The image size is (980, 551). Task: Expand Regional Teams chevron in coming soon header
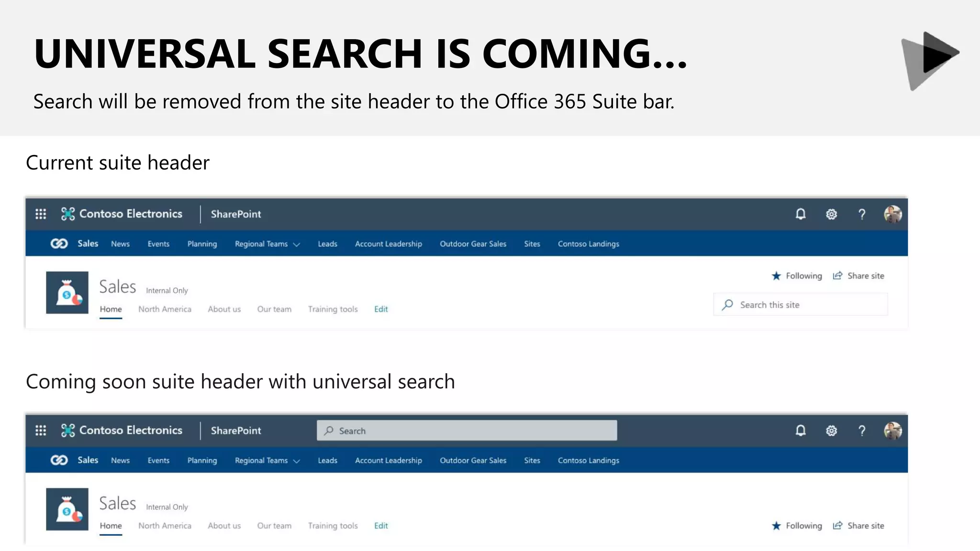coord(297,462)
